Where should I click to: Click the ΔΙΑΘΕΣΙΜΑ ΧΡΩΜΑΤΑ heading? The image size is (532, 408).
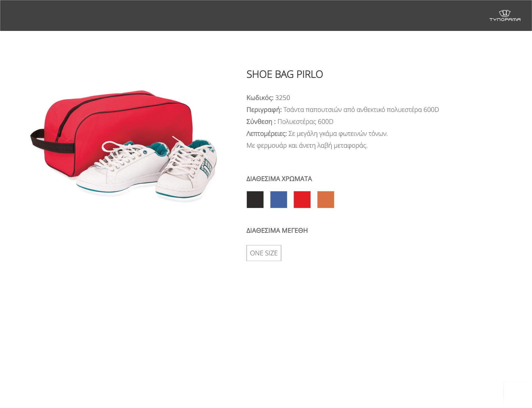tap(279, 179)
